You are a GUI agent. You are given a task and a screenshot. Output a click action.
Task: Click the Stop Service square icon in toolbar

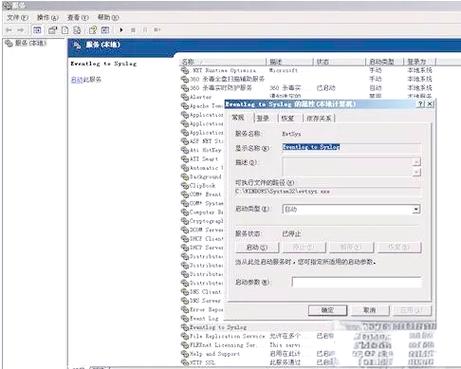click(133, 30)
